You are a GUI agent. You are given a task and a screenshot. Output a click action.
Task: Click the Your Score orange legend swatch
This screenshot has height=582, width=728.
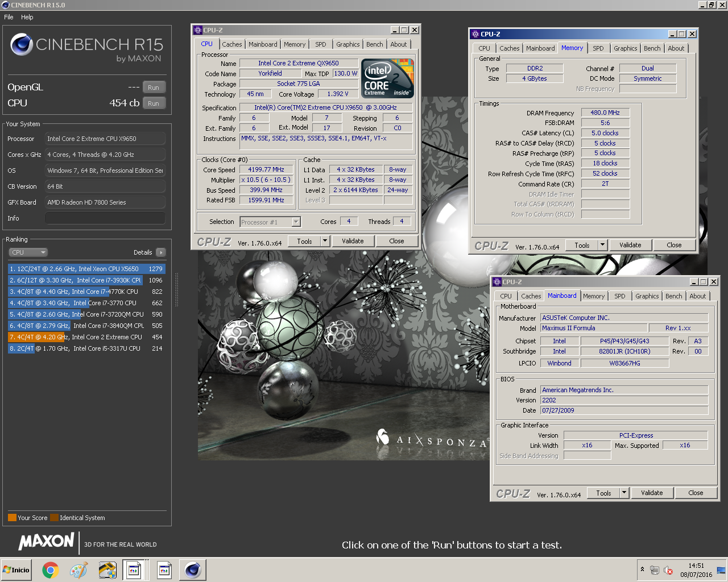[12, 518]
